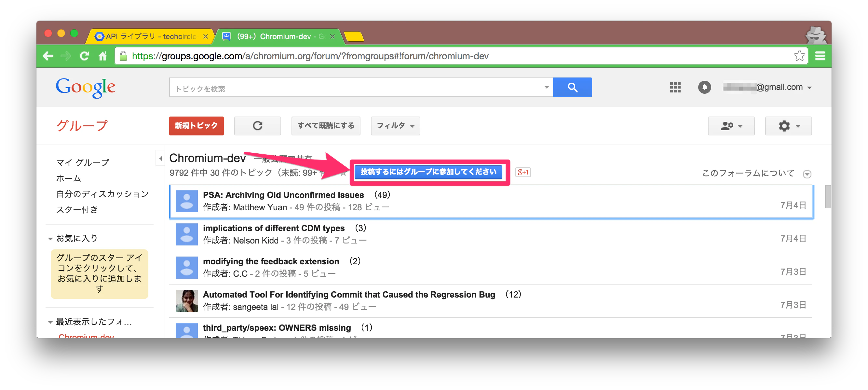The image size is (868, 390).
Task: Click the 新規トピック button
Action: (x=197, y=126)
